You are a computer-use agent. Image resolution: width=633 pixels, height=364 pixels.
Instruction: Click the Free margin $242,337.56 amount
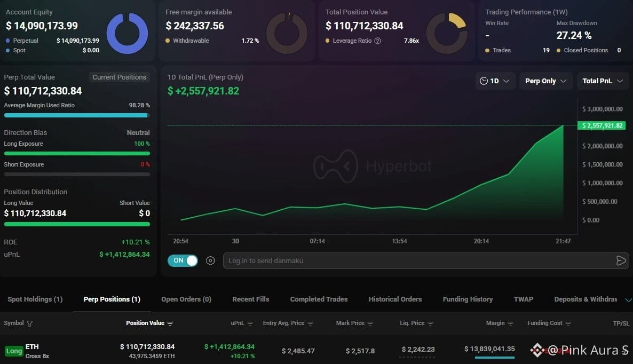pos(195,26)
